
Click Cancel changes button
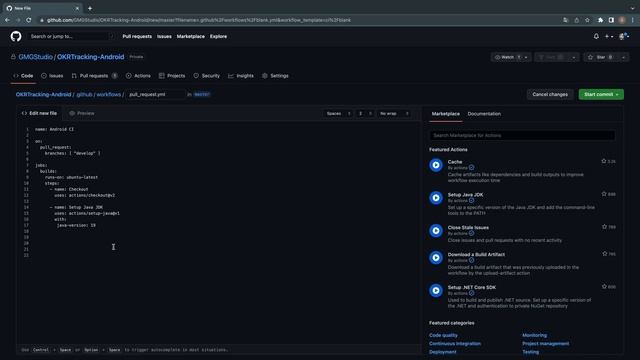tap(550, 94)
